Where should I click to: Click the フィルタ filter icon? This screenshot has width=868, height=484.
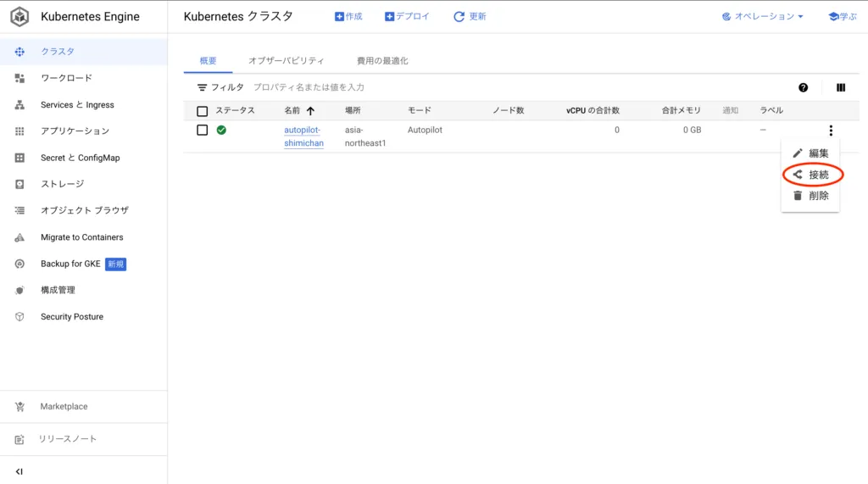[202, 87]
